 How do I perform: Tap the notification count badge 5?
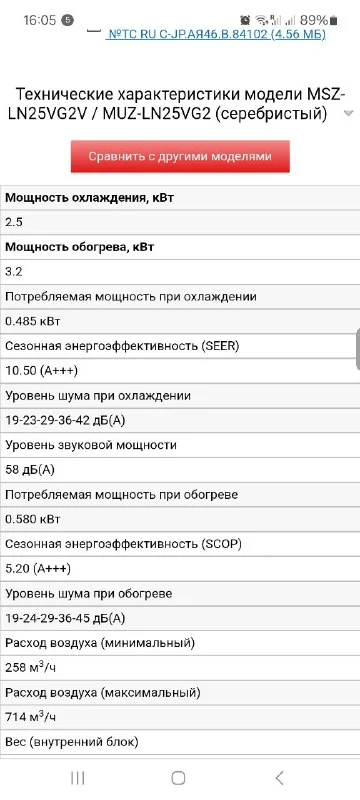pyautogui.click(x=67, y=20)
